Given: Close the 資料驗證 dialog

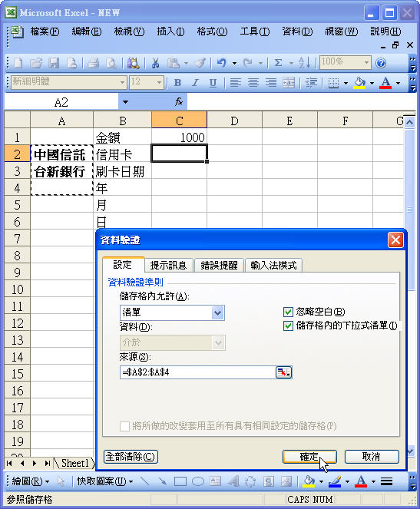Looking at the screenshot, I should [x=395, y=240].
